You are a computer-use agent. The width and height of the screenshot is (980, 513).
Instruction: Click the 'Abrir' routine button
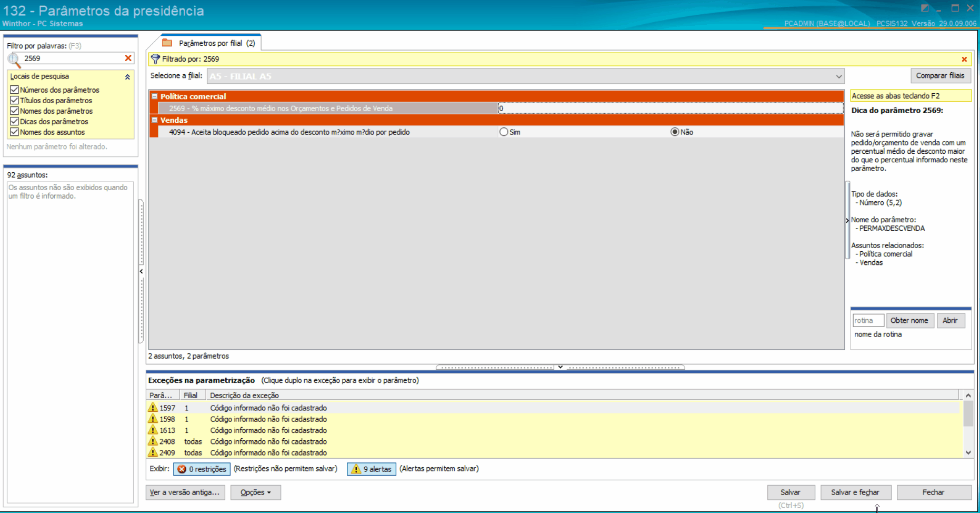950,320
